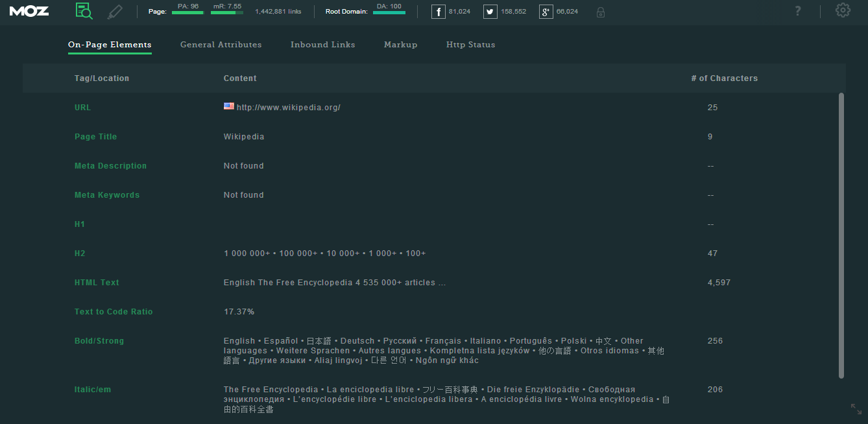Click the Bold/Strong row label

coord(99,341)
